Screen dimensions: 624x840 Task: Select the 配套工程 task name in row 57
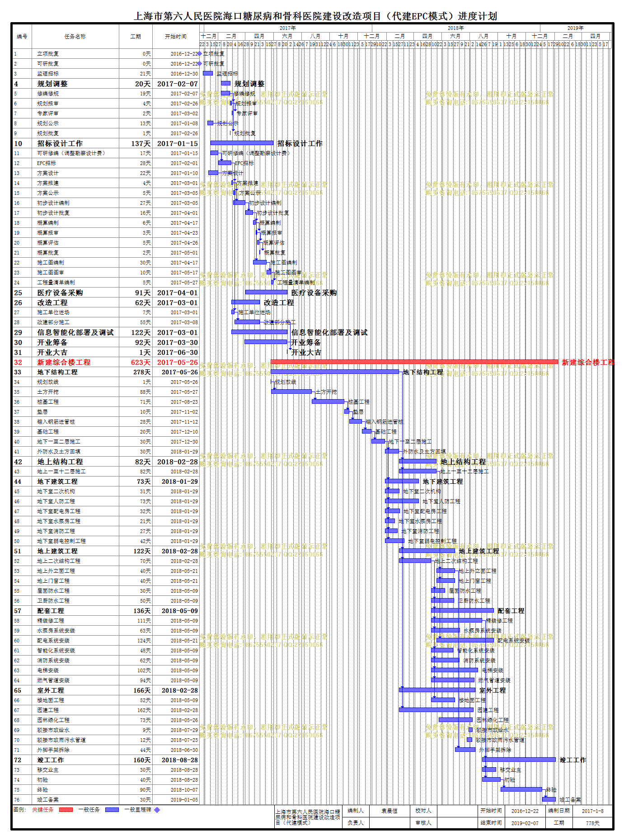(x=51, y=611)
